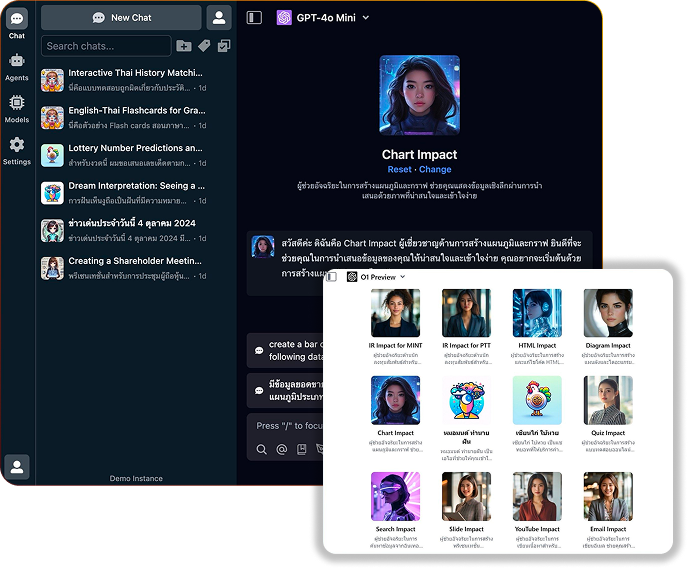Click the select-chats checkbox icon
The height and width of the screenshot is (569, 688).
click(x=224, y=46)
